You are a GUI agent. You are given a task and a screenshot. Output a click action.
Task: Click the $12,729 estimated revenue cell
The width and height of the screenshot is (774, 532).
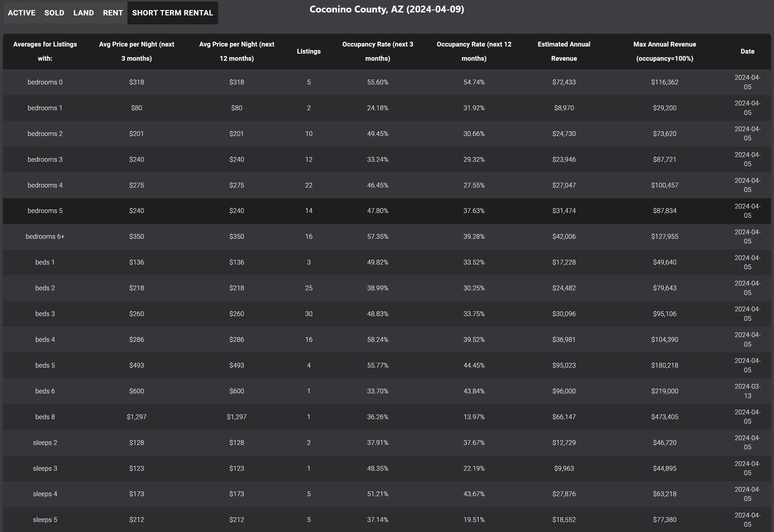pyautogui.click(x=564, y=443)
